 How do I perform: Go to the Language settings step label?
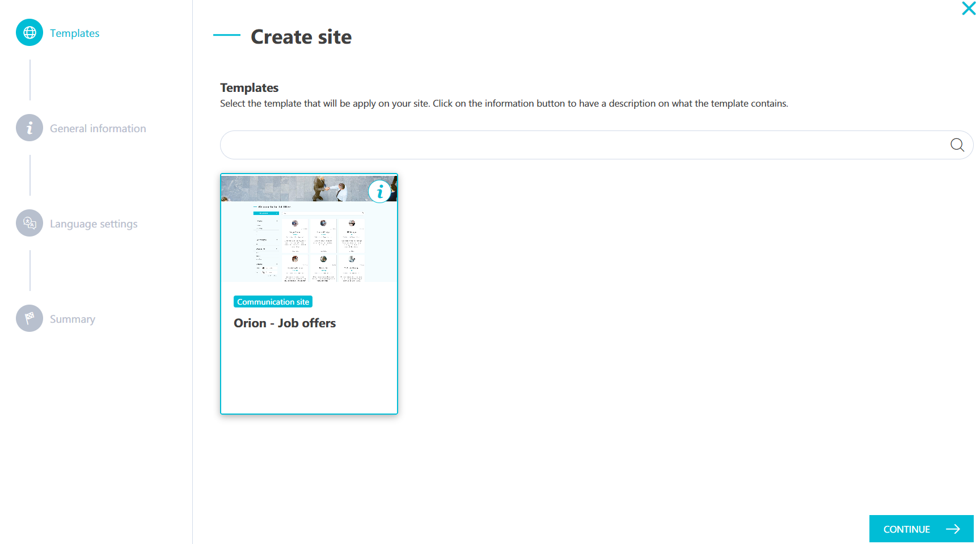pos(94,223)
